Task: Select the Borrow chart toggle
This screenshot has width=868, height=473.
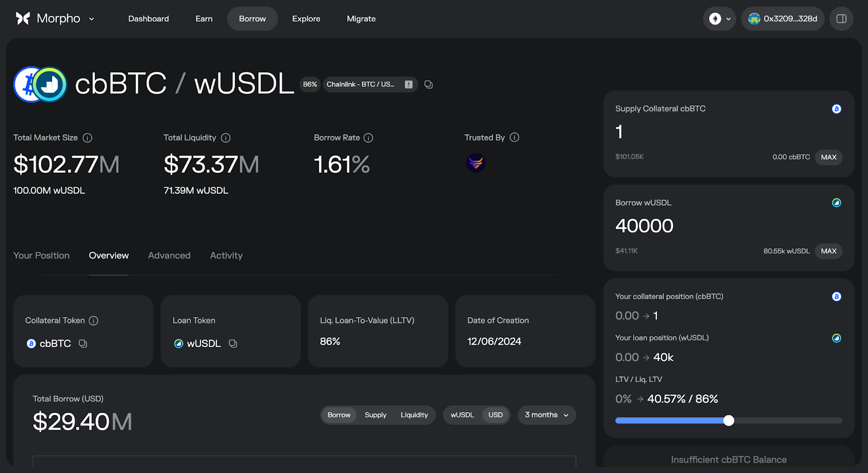Action: click(339, 415)
